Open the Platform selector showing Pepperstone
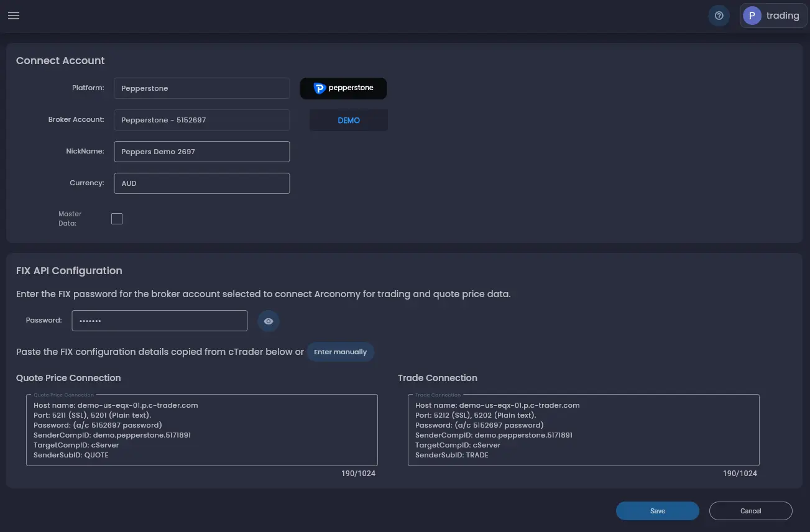This screenshot has height=532, width=810. [x=201, y=88]
